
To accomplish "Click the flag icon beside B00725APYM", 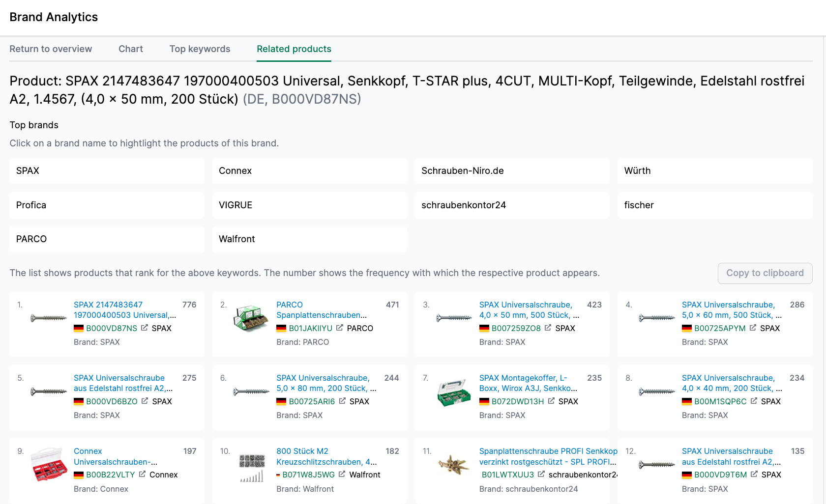I will click(687, 328).
